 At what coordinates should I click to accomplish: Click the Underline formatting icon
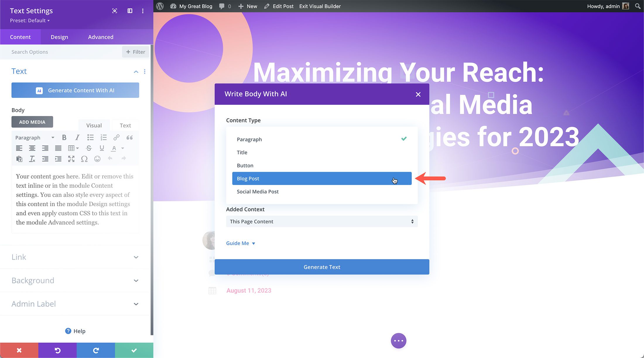pyautogui.click(x=101, y=148)
